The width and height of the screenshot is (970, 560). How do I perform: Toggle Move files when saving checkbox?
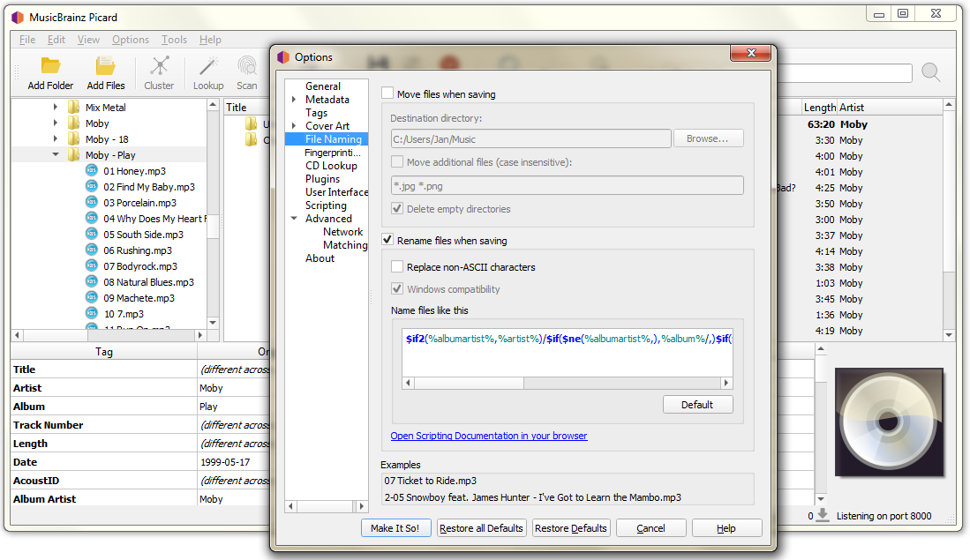387,93
